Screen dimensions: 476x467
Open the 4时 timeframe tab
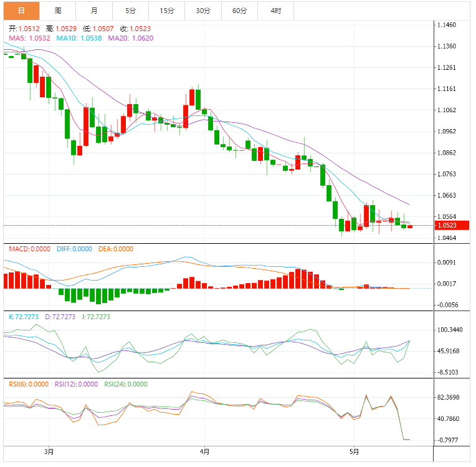[x=275, y=11]
